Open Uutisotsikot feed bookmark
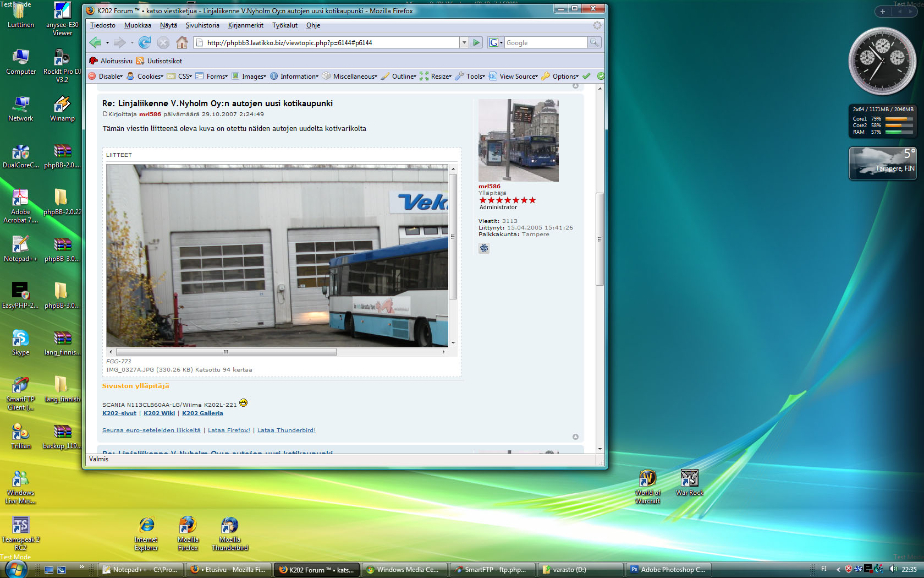The image size is (924, 578). (x=159, y=61)
